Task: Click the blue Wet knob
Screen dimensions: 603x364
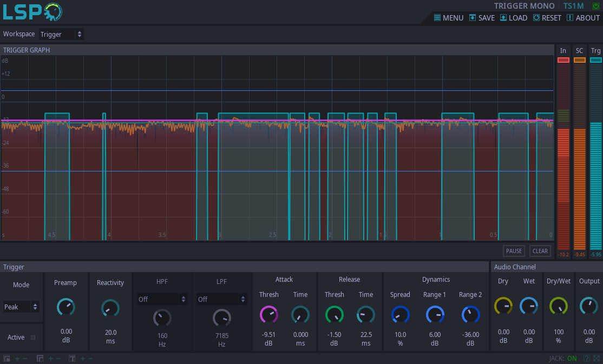Action: [x=529, y=306]
